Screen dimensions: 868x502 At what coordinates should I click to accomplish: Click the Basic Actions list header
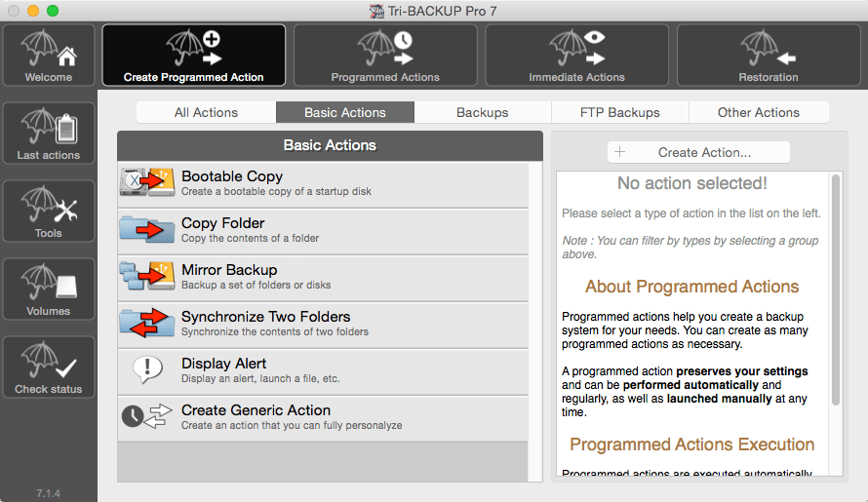coord(330,145)
